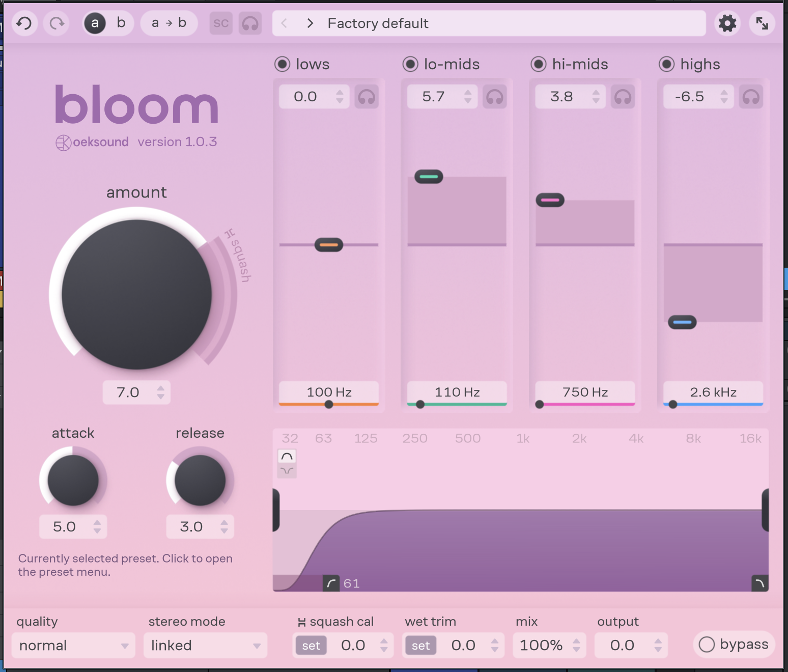Image resolution: width=788 pixels, height=672 pixels.
Task: Click the next preset chevron arrow
Action: [309, 23]
